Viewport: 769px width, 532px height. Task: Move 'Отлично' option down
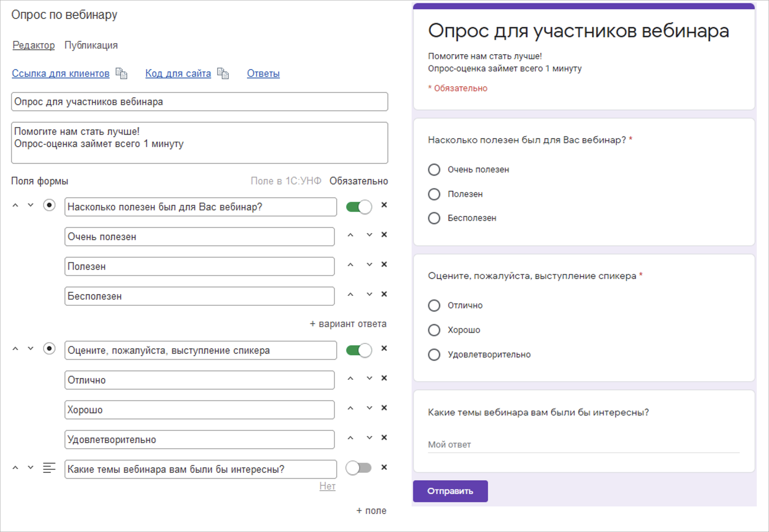coord(369,379)
